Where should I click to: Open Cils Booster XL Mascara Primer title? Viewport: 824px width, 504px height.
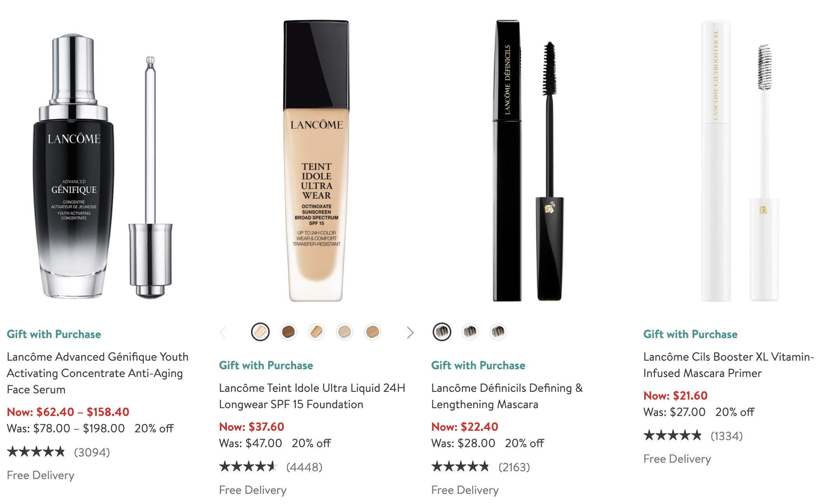[x=729, y=365]
